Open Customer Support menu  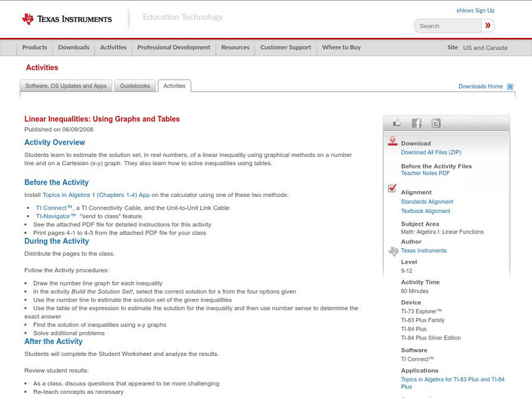pyautogui.click(x=286, y=47)
